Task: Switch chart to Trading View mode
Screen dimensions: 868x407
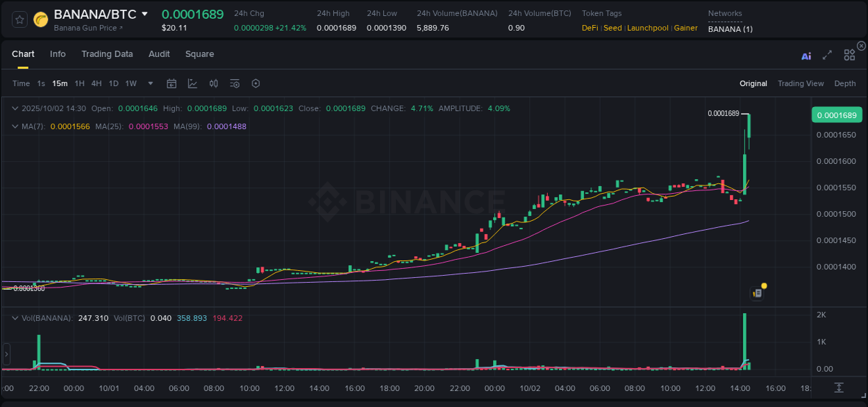Action: 801,83
